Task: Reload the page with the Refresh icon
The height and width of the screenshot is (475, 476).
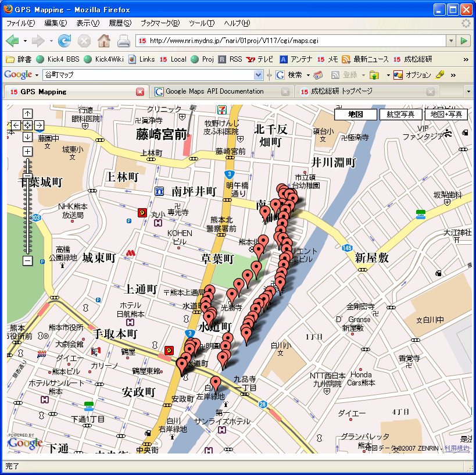Action: click(65, 41)
